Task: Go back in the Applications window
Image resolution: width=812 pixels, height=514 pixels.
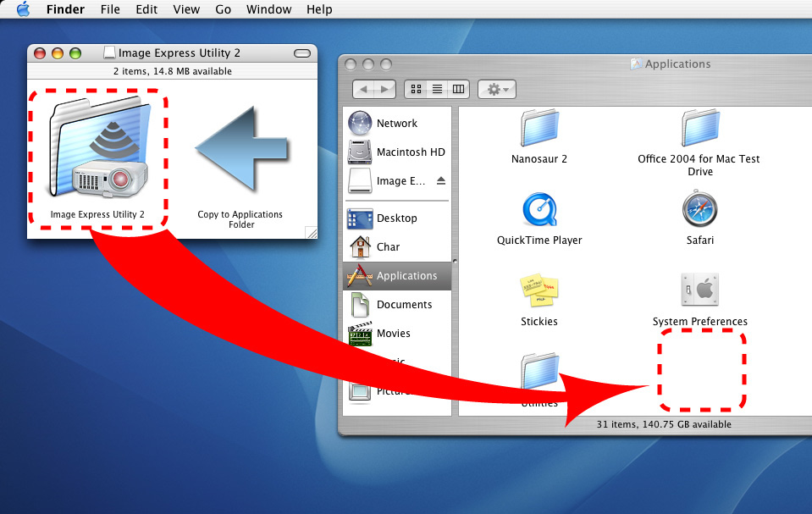Action: (x=363, y=89)
